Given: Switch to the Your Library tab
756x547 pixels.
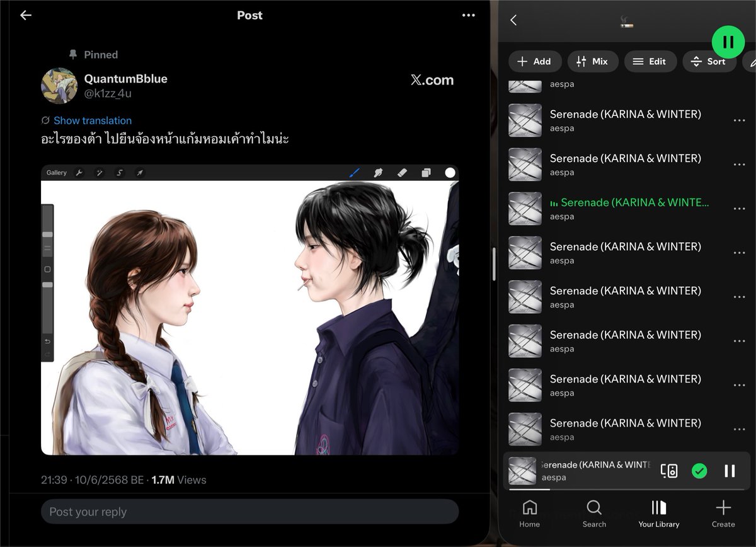Looking at the screenshot, I should (659, 514).
